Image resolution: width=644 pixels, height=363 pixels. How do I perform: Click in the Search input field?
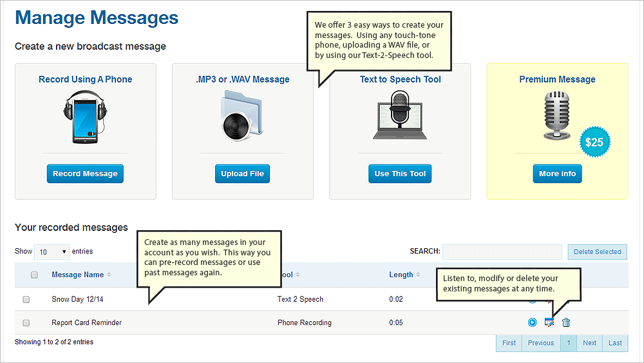[x=502, y=251]
